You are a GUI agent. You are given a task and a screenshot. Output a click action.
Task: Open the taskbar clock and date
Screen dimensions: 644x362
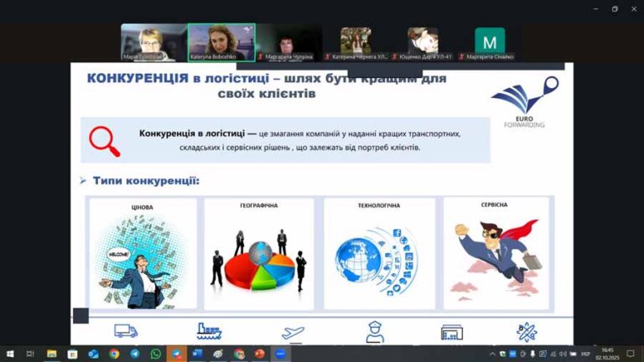606,354
